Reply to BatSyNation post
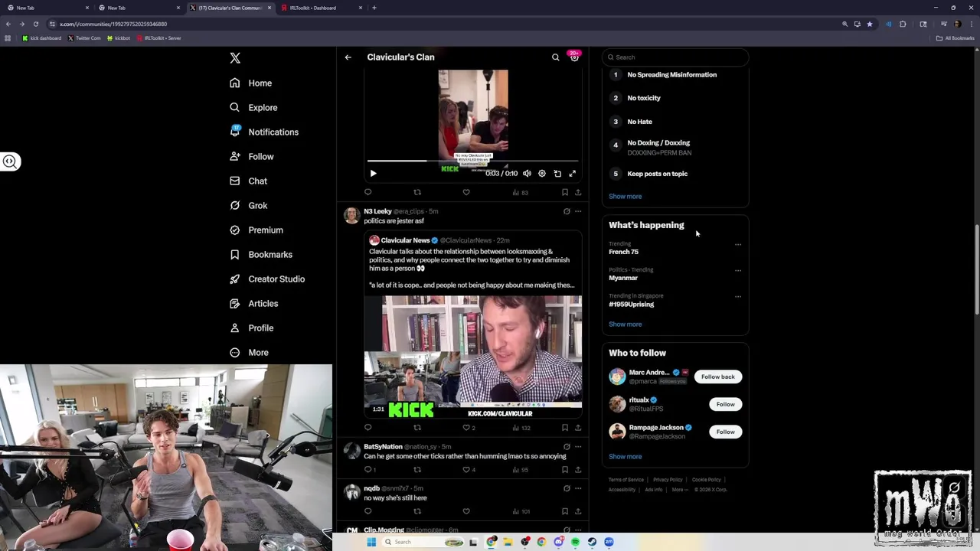 [367, 470]
